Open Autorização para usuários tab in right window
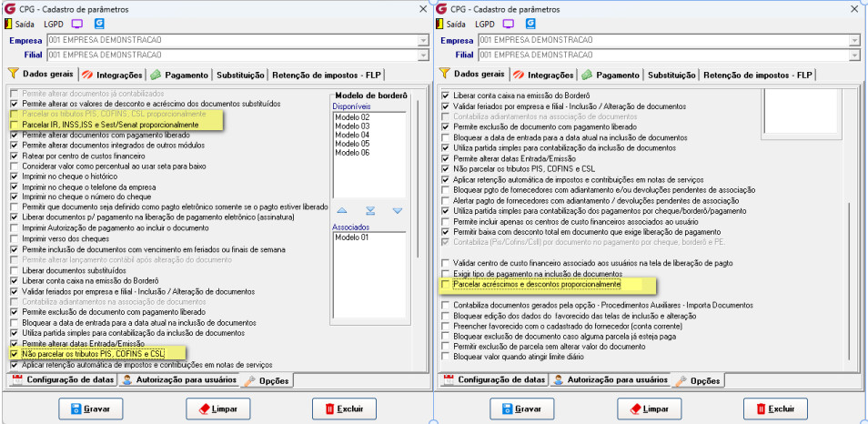The height and width of the screenshot is (424, 868). [x=611, y=379]
